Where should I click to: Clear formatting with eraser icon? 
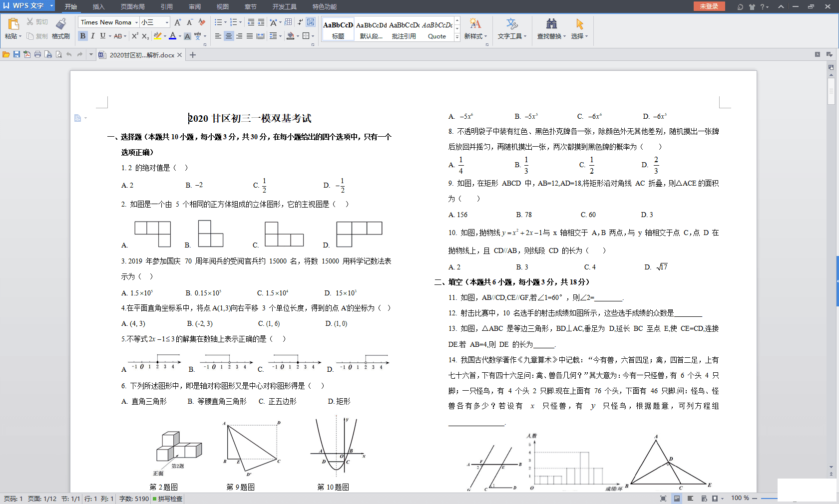click(x=202, y=22)
